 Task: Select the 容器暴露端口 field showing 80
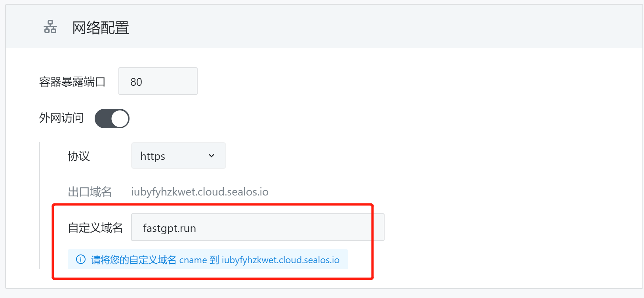pos(158,81)
